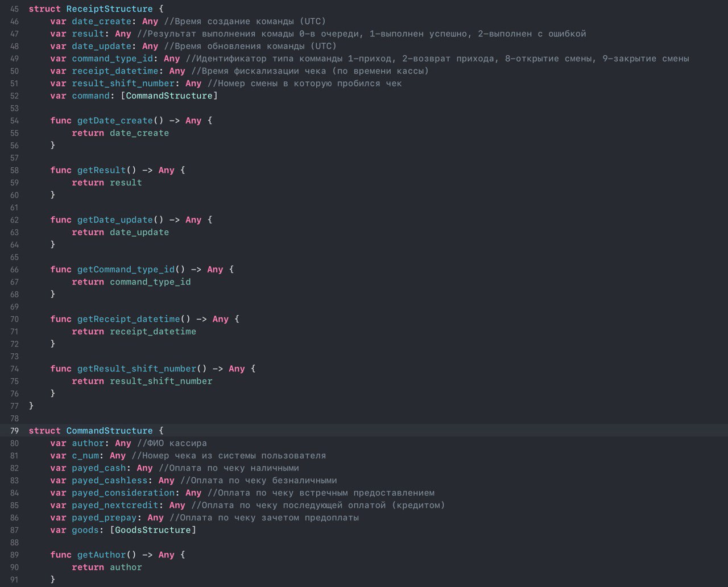This screenshot has height=587, width=728.
Task: Click 'return command_type_id' statement on line 67
Action: 131,282
